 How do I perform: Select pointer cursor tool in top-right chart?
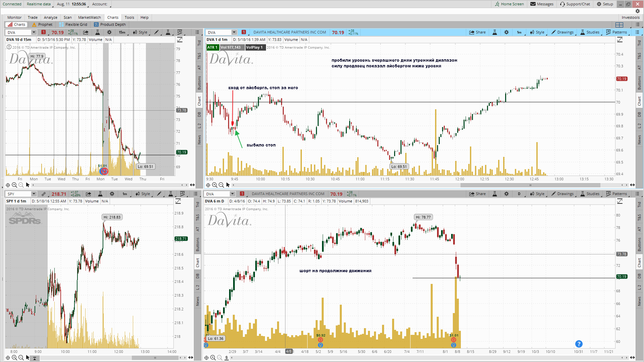[x=228, y=185]
